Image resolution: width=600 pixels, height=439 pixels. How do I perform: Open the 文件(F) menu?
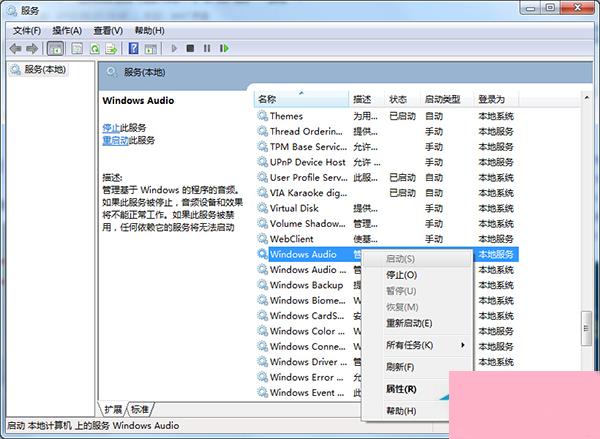[27, 31]
